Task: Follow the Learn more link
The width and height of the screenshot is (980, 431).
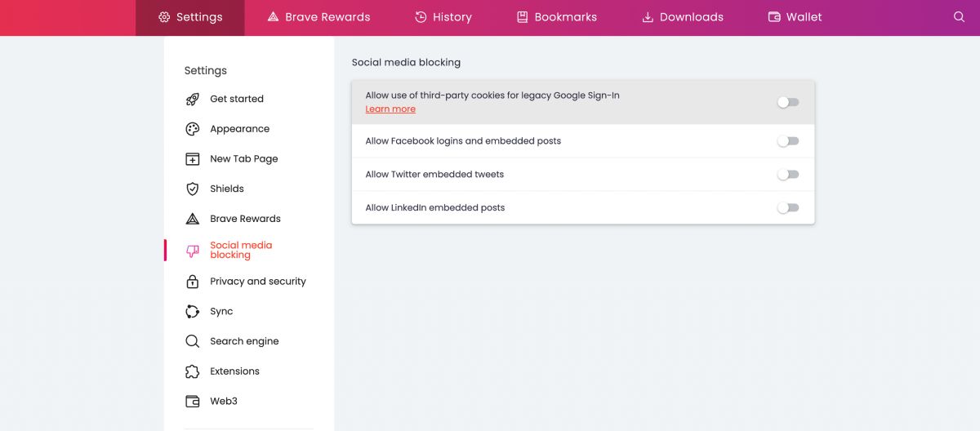Action: pos(390,109)
